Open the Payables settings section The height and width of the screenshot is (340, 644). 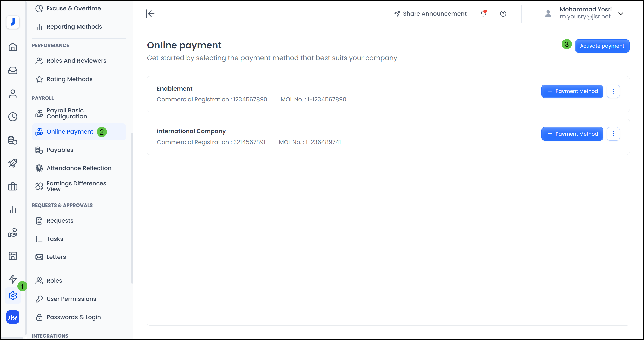[60, 150]
